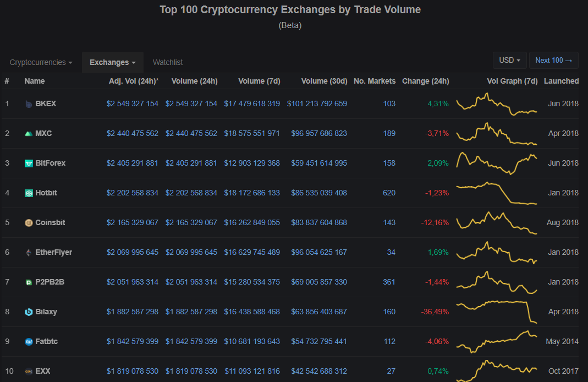Open the Exchanges dropdown menu
Image resolution: width=588 pixels, height=382 pixels.
point(112,62)
